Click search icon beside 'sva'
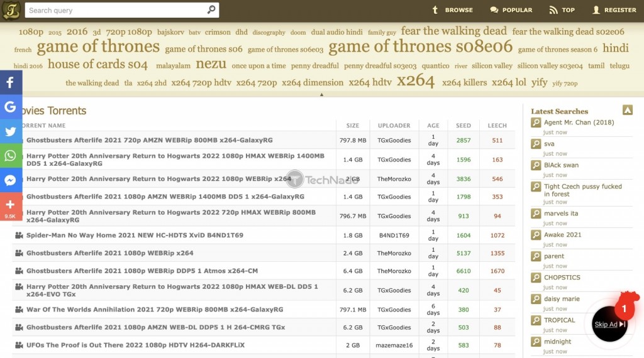644x358 pixels. pyautogui.click(x=536, y=144)
